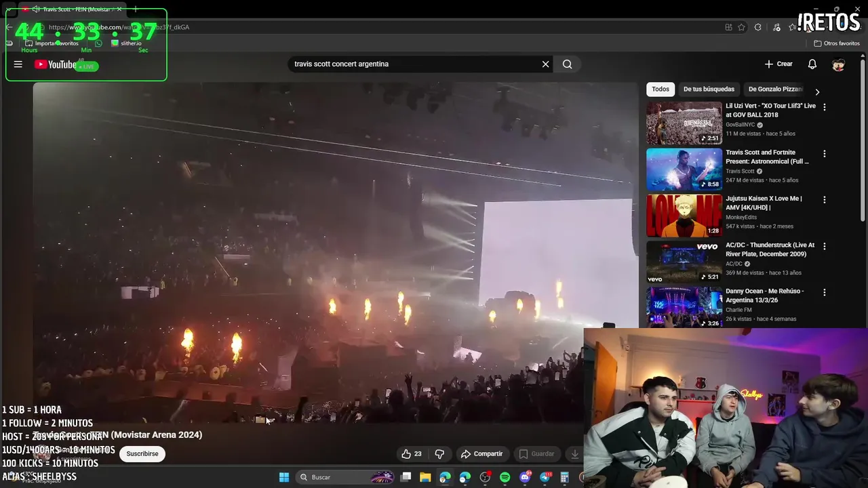Open Telegram from the taskbar
Screen dimensions: 868x488
545,477
